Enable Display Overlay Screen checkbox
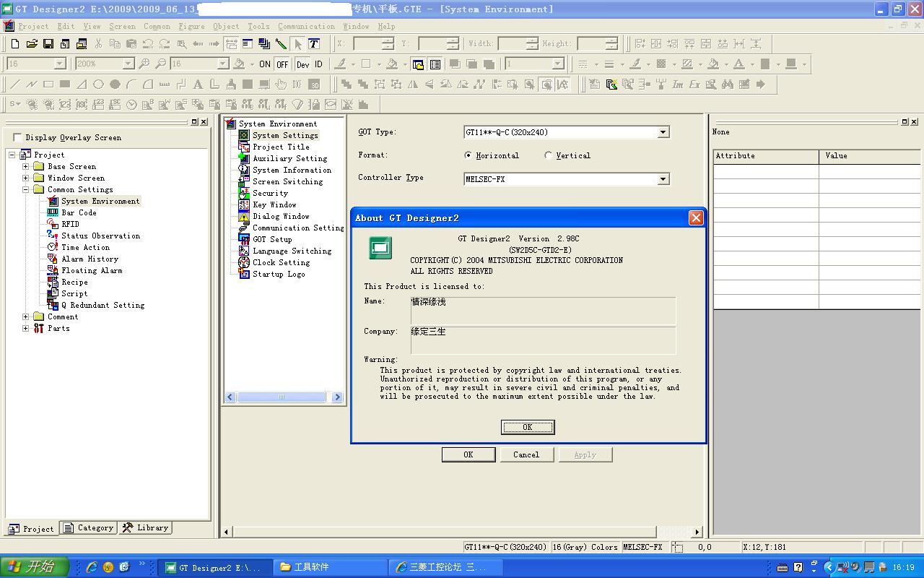 (18, 137)
